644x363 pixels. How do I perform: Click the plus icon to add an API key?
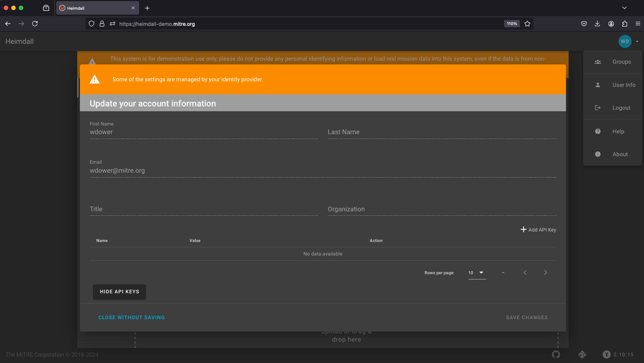coord(523,229)
